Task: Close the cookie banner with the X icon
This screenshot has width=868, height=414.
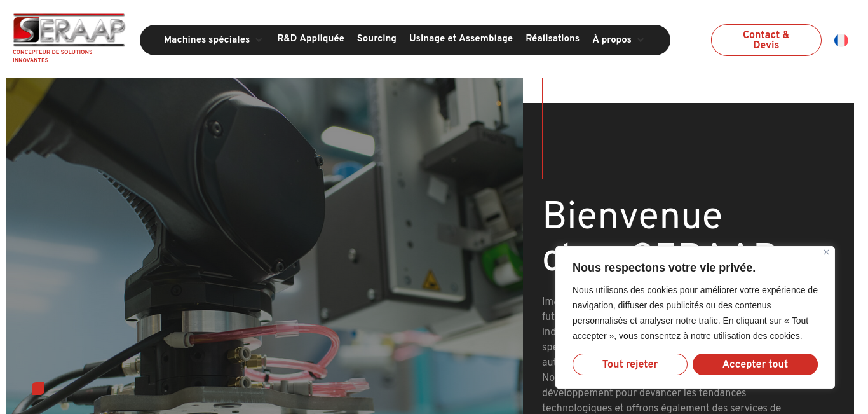Action: tap(826, 252)
